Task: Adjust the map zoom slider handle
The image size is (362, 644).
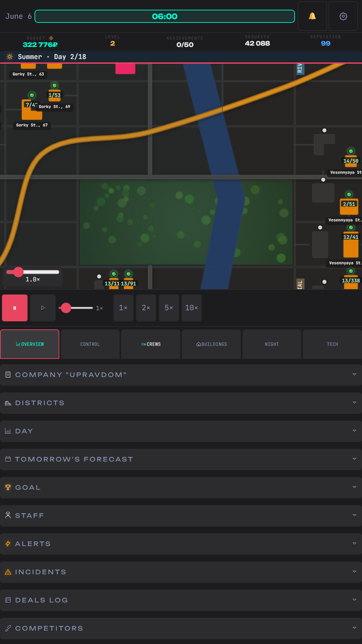Action: point(18,272)
